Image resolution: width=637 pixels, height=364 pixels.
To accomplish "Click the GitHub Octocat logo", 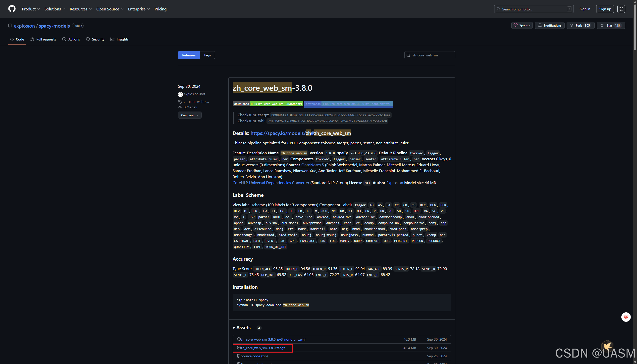I will pos(12,9).
